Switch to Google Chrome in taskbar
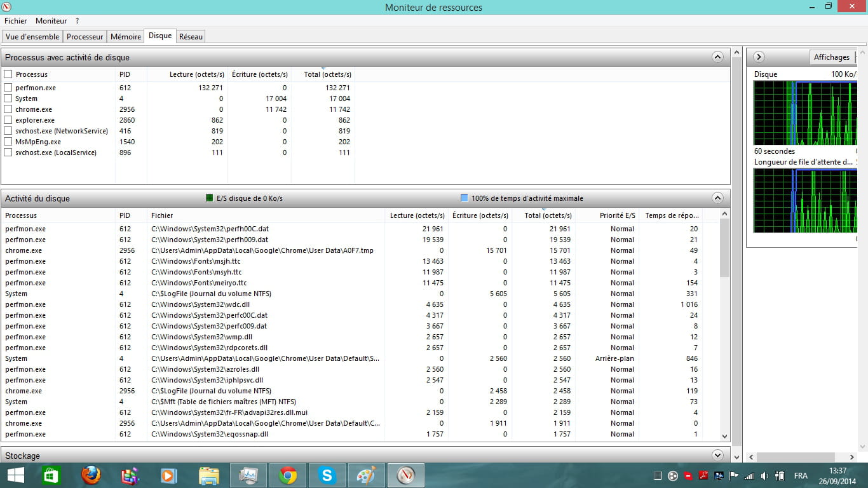 pos(288,475)
